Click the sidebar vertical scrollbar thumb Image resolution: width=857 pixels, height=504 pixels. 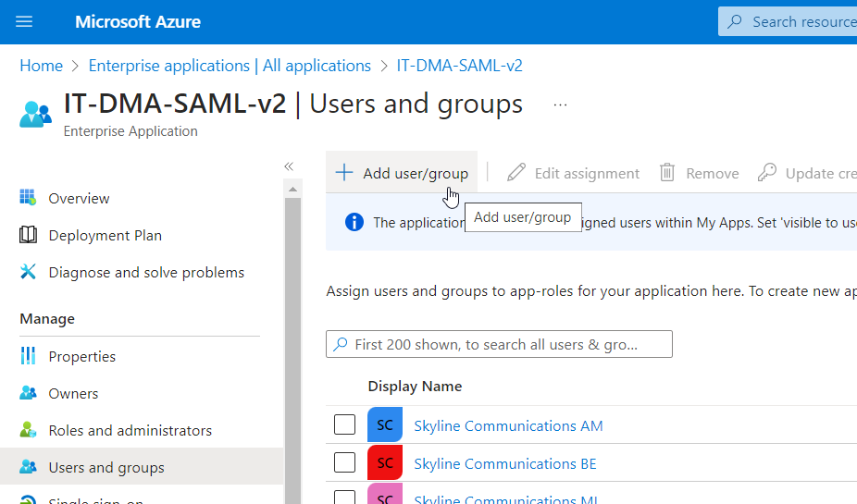click(x=293, y=350)
